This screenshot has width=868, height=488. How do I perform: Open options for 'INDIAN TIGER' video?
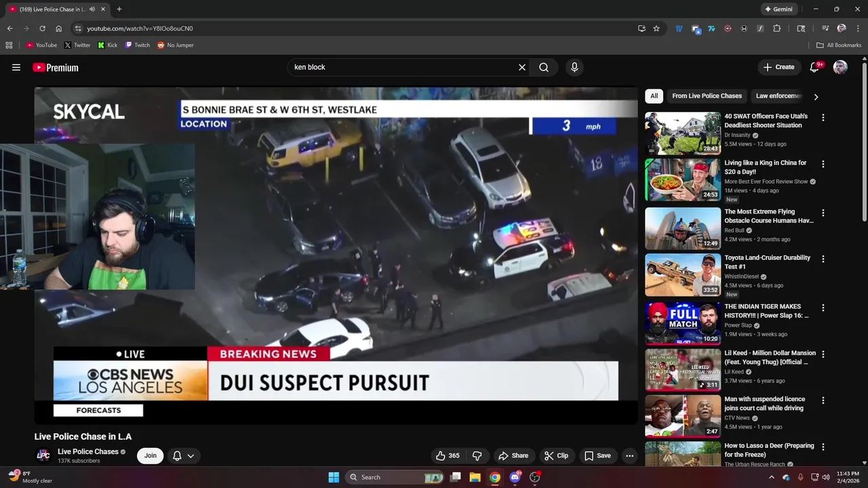point(823,307)
